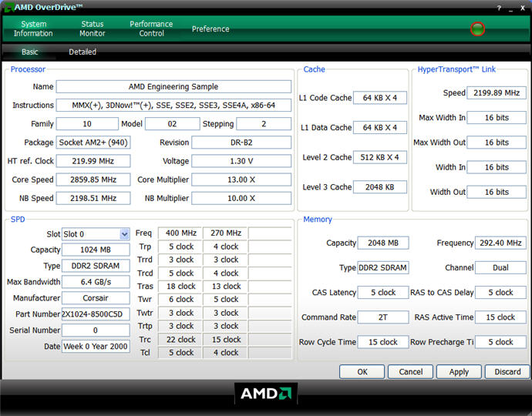The height and width of the screenshot is (416, 532).
Task: Switch to the Basic tab
Action: 30,52
